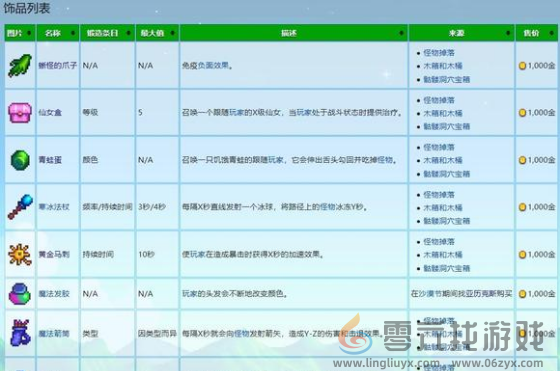Image resolution: width=560 pixels, height=371 pixels.
Task: Open the 寒冰法杖 name link
Action: pyautogui.click(x=54, y=207)
